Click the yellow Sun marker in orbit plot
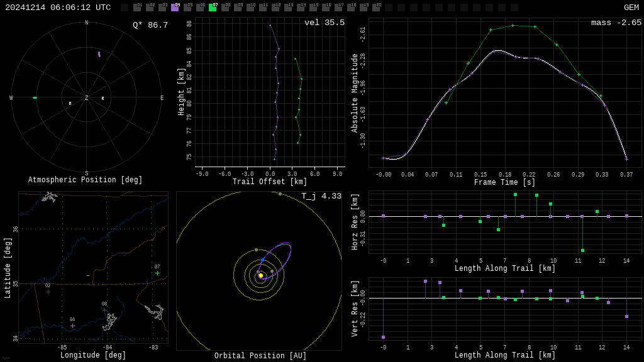Image resolution: width=644 pixels, height=362 pixels. [x=260, y=275]
